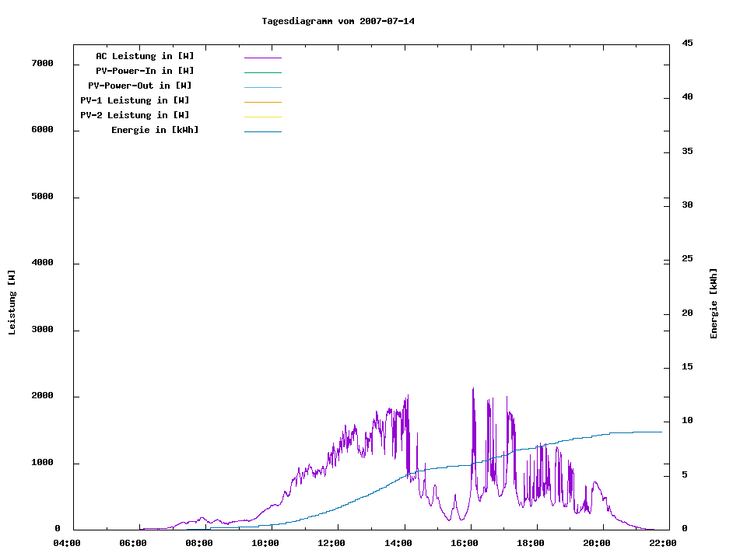Select the PV-2 Leistung in [W] legend label
This screenshot has width=747, height=560.
135,115
